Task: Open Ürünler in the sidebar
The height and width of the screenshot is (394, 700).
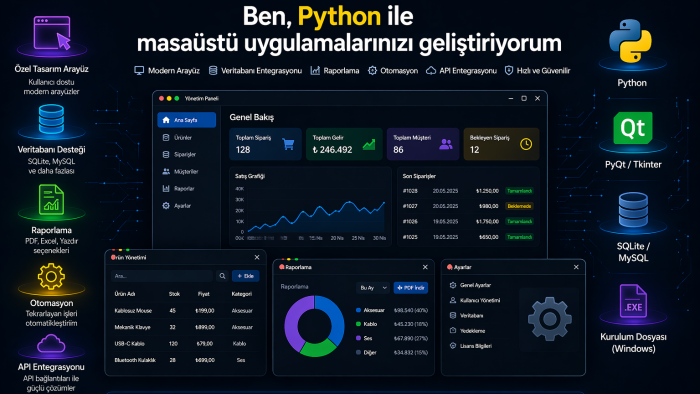Action: pos(187,137)
